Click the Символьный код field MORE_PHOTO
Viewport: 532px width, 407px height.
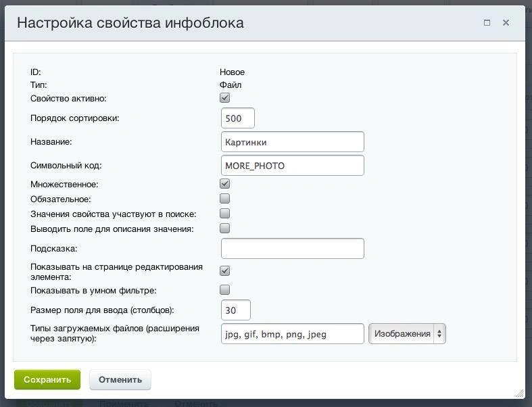click(x=293, y=166)
